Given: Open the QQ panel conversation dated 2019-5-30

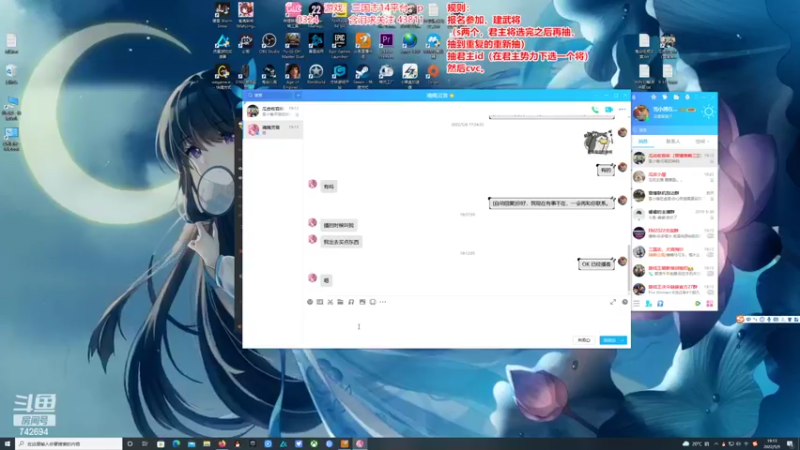Looking at the screenshot, I should pos(674,214).
